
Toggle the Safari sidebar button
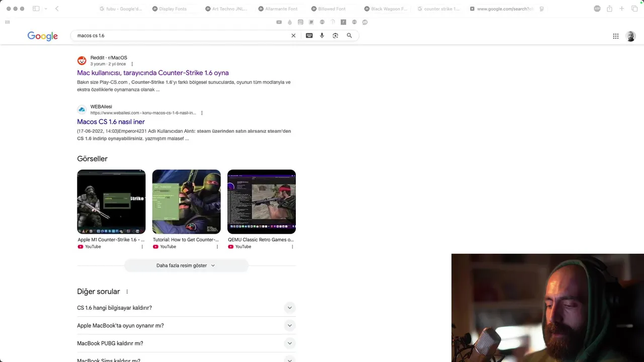(x=36, y=9)
